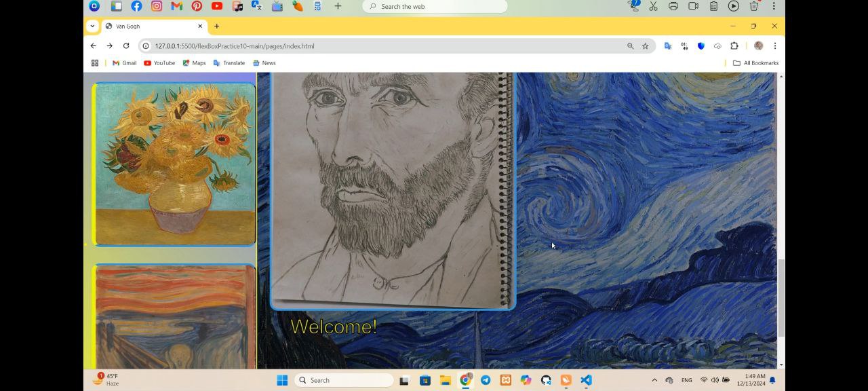
Task: Open the translate shortcut in the top bar
Action: (257, 6)
